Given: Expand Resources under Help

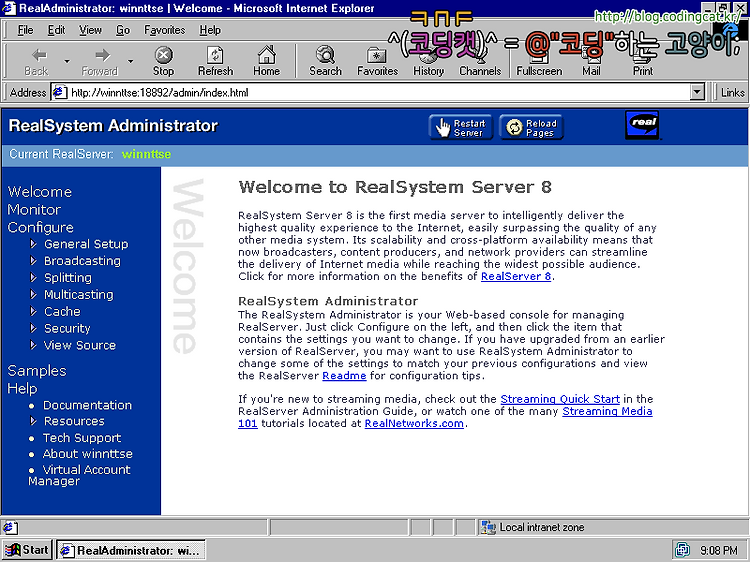Looking at the screenshot, I should 33,421.
